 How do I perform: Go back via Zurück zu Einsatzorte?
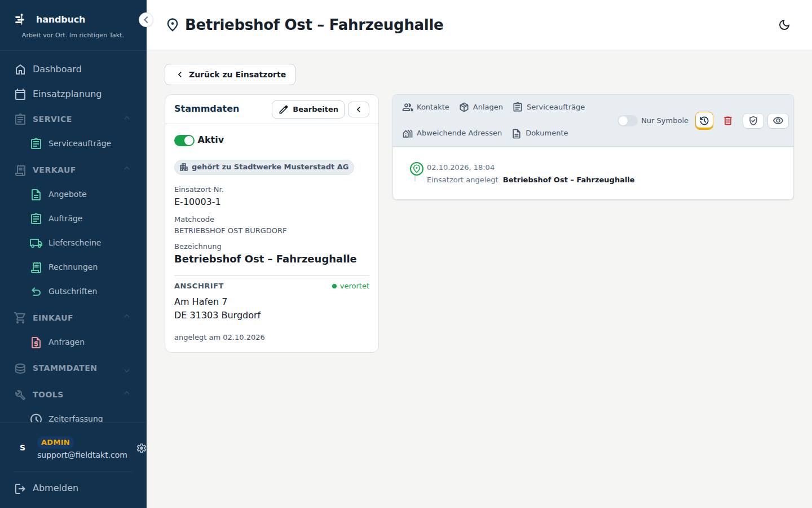(x=230, y=75)
